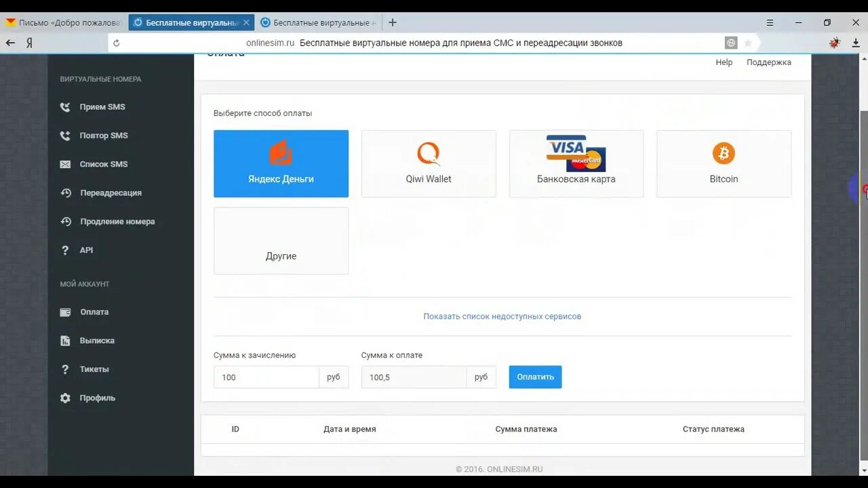Click the ID column header
Image resolution: width=868 pixels, height=488 pixels.
click(x=235, y=429)
